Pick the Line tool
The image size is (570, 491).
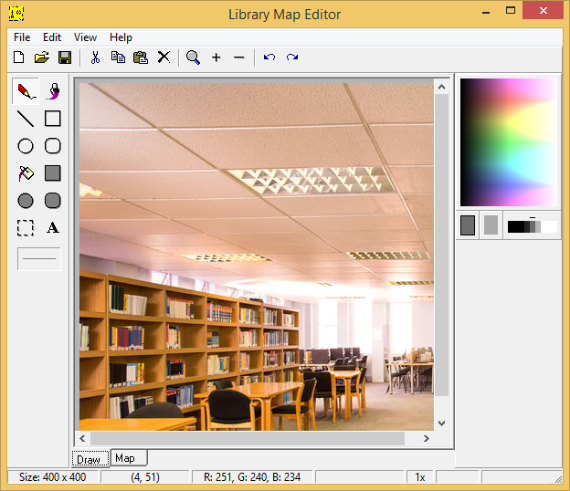click(25, 118)
